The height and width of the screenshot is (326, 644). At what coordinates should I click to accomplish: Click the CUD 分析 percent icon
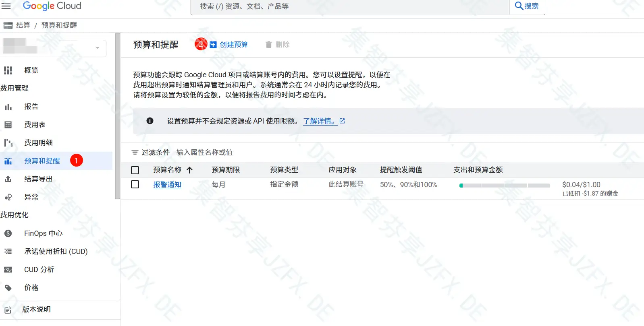click(x=8, y=270)
